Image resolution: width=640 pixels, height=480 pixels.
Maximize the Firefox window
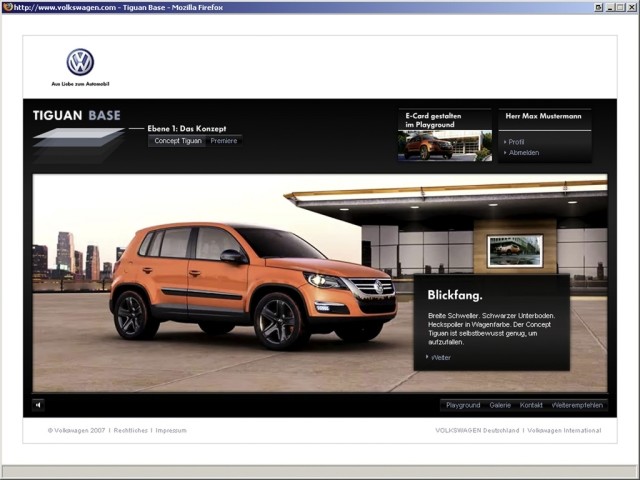620,7
